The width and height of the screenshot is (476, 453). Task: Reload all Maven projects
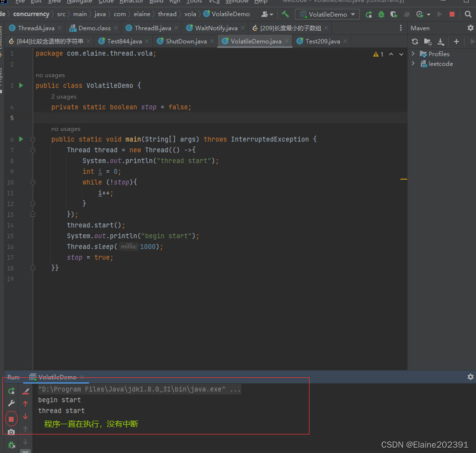[415, 41]
